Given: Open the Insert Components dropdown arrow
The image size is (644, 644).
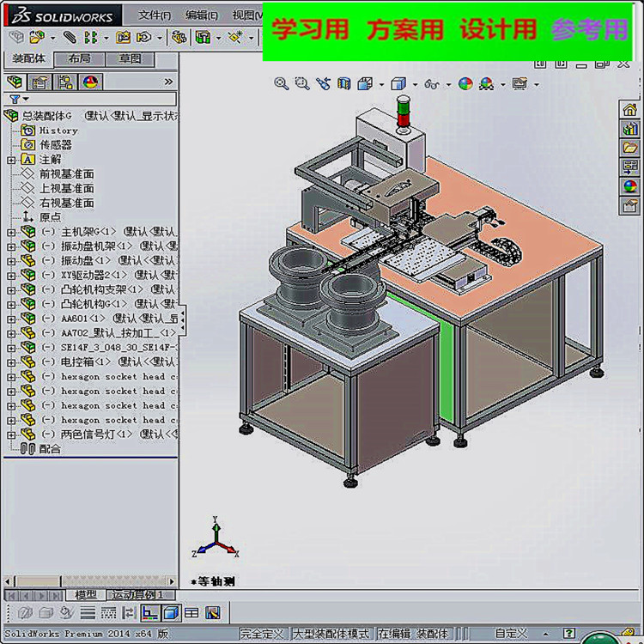Looking at the screenshot, I should click(x=52, y=38).
